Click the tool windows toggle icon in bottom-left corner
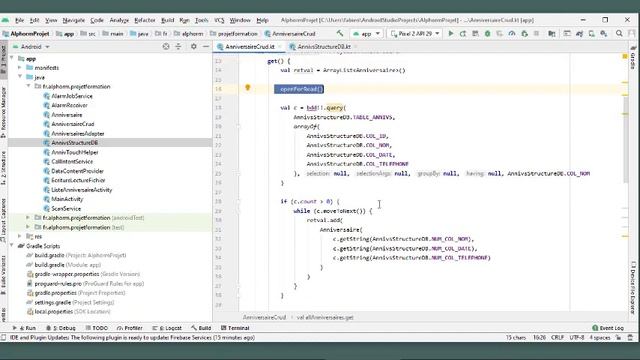This screenshot has height=360, width=640. [x=4, y=338]
